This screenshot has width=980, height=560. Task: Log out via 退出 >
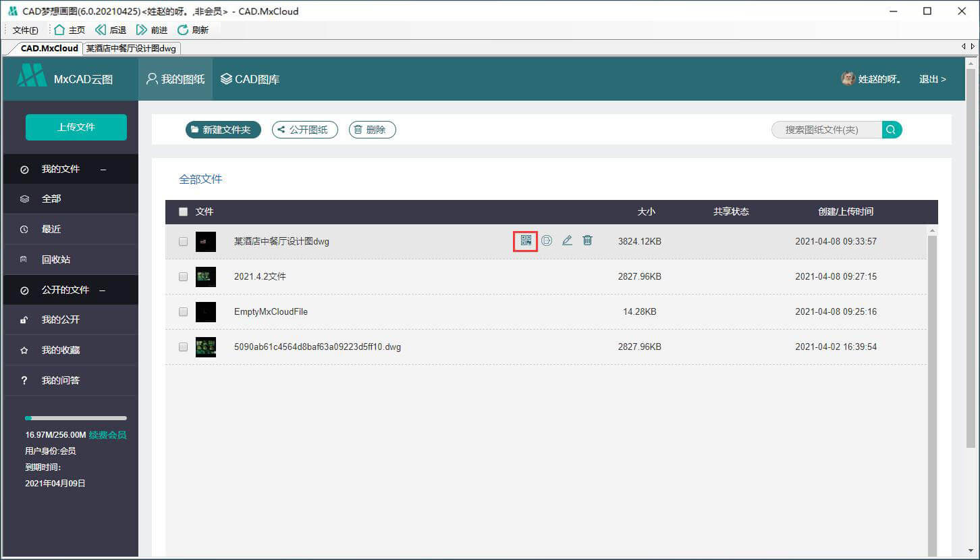coord(933,79)
